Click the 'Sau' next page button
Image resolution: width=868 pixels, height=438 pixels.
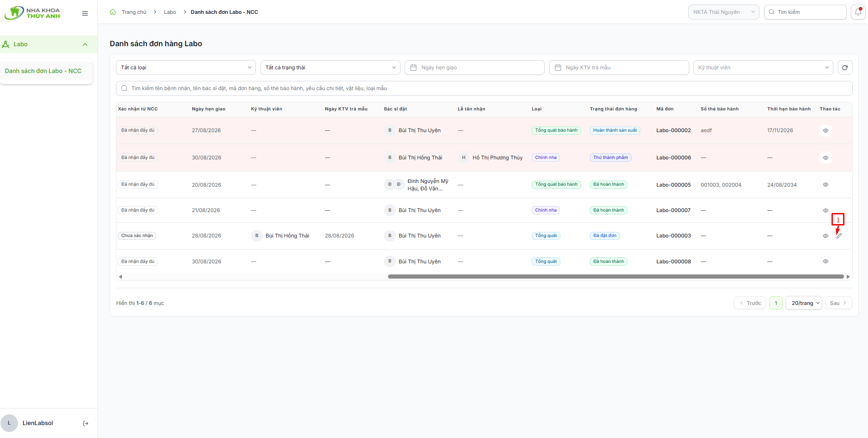[x=838, y=303]
